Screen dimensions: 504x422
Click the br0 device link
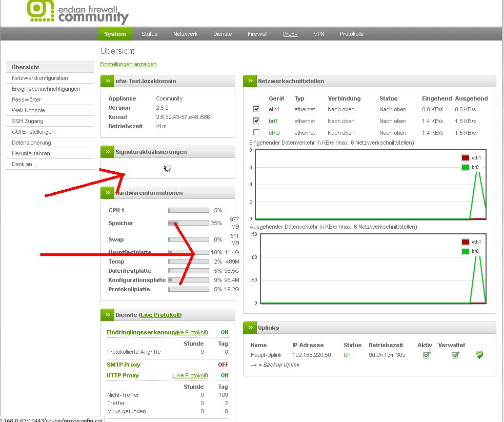coord(273,121)
